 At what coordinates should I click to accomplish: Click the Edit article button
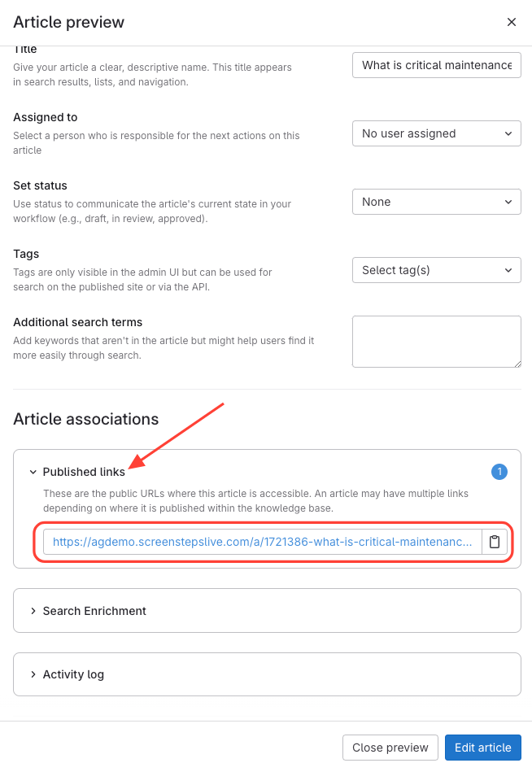(x=482, y=748)
